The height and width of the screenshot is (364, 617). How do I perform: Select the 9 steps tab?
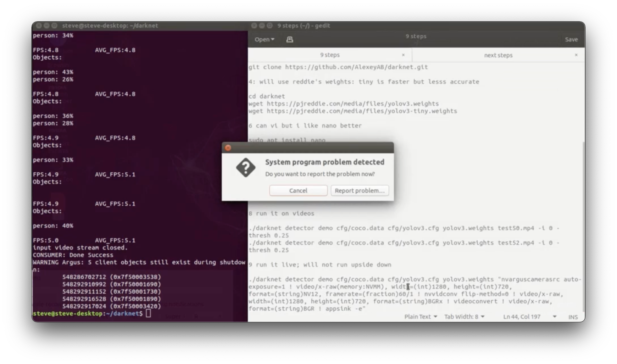(330, 55)
